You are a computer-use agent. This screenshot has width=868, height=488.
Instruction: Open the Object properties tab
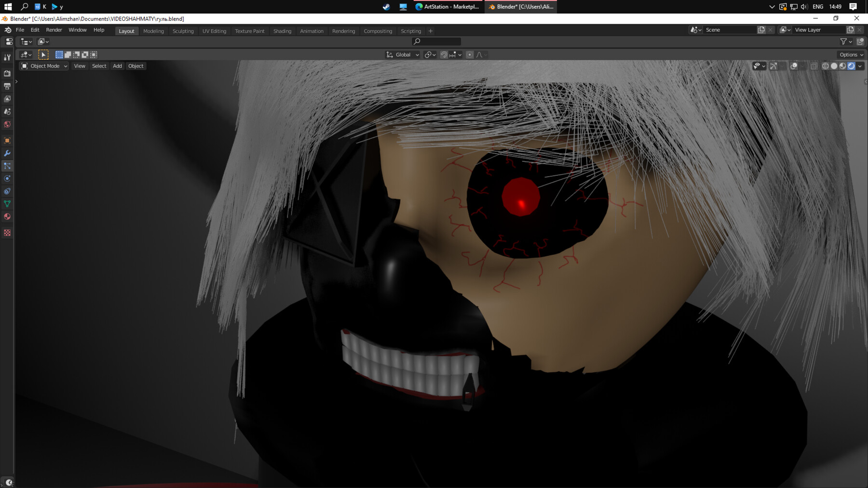point(7,141)
